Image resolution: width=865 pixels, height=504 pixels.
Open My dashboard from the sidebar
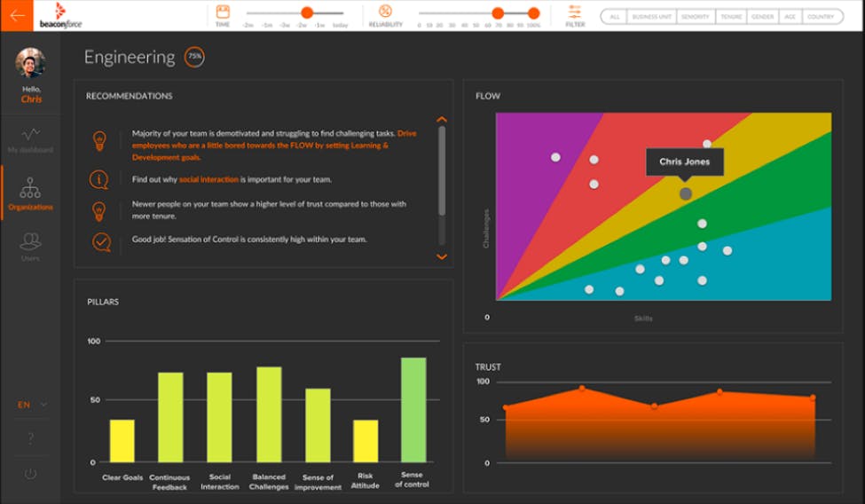pyautogui.click(x=30, y=139)
